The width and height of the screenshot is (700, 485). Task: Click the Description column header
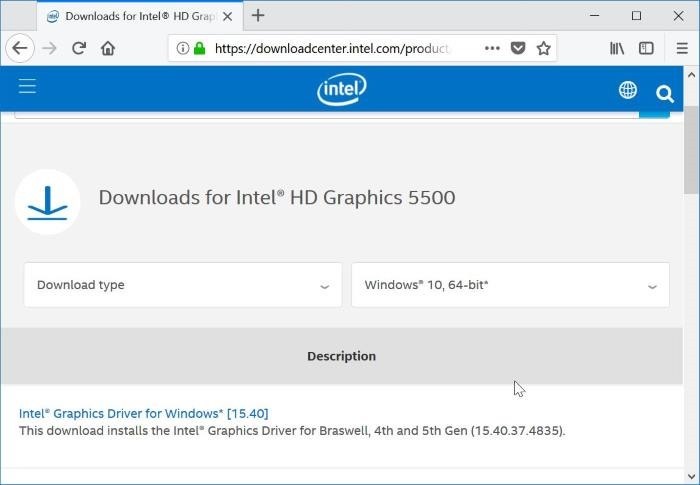[x=342, y=356]
